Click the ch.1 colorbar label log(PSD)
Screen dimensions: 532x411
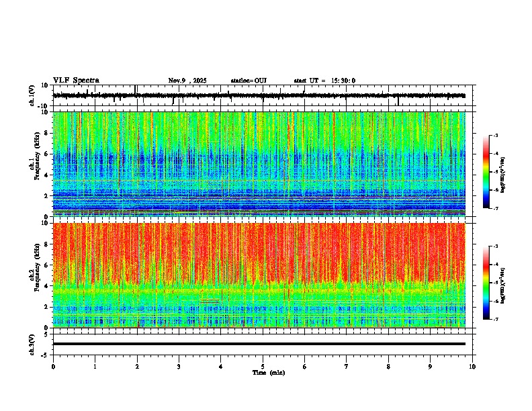(503, 175)
